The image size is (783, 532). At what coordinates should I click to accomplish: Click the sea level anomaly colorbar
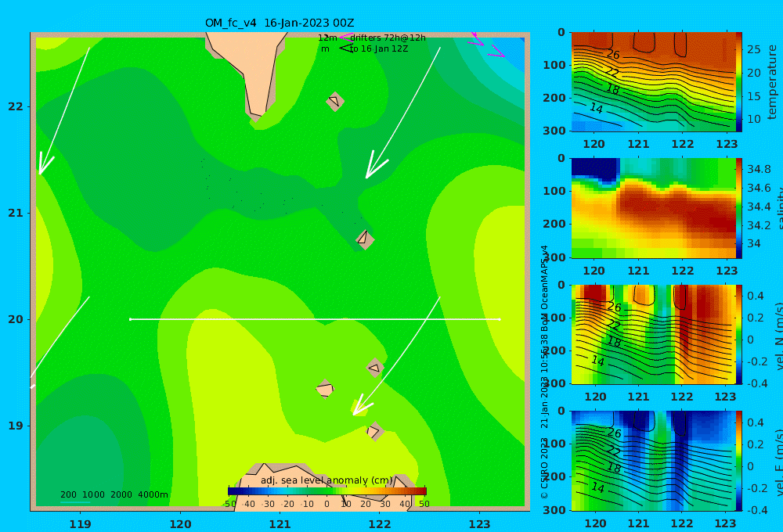point(327,491)
